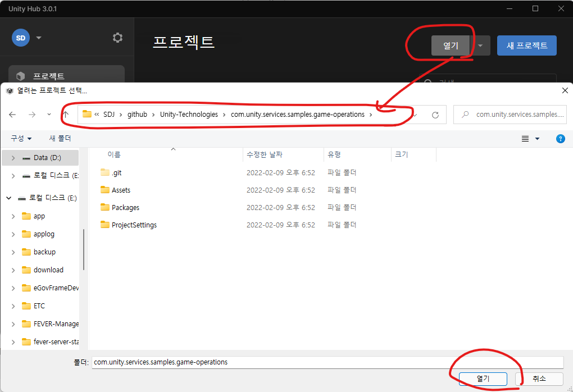Open the 구성 menu

click(21, 139)
